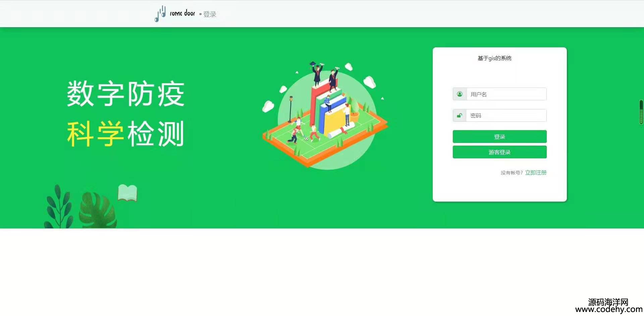Click the white cloud at illustration's top right
The width and height of the screenshot is (644, 316).
point(369,82)
